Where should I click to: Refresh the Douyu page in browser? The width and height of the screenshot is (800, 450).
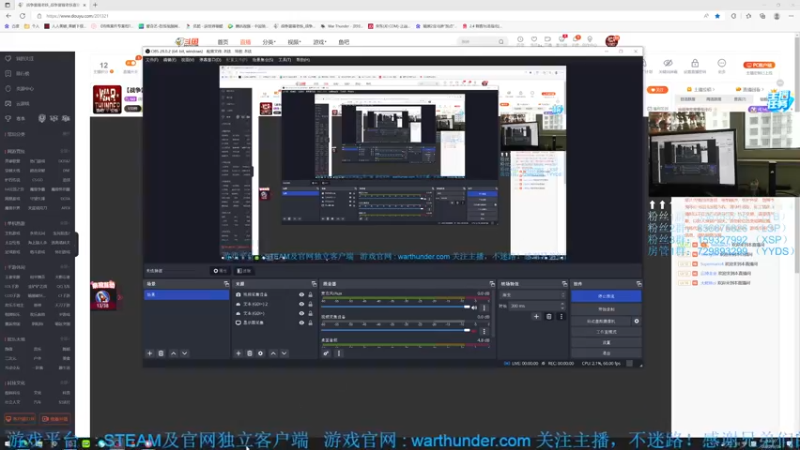(x=22, y=16)
